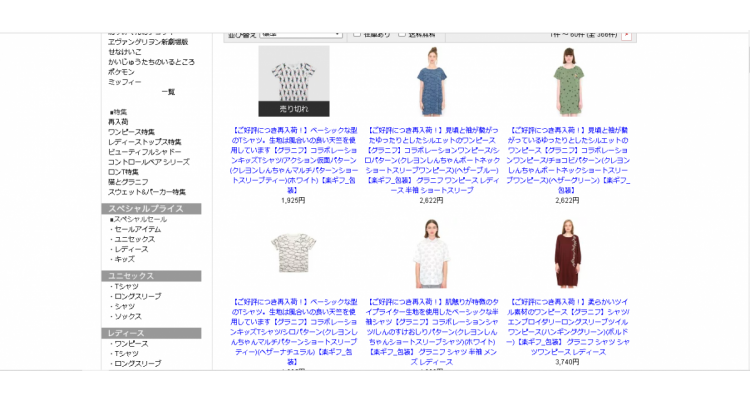Open 猫とグラニフ link
Image resolution: width=750 pixels, height=400 pixels.
click(128, 182)
